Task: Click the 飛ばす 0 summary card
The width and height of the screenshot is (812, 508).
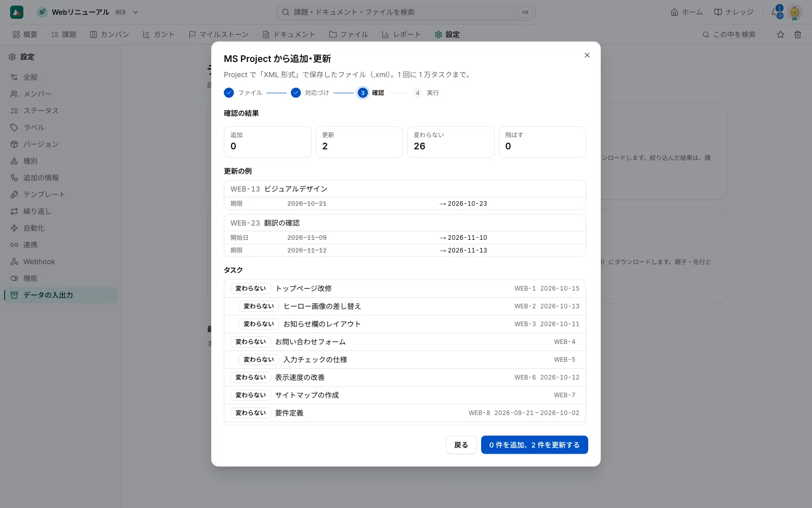Action: pyautogui.click(x=543, y=142)
